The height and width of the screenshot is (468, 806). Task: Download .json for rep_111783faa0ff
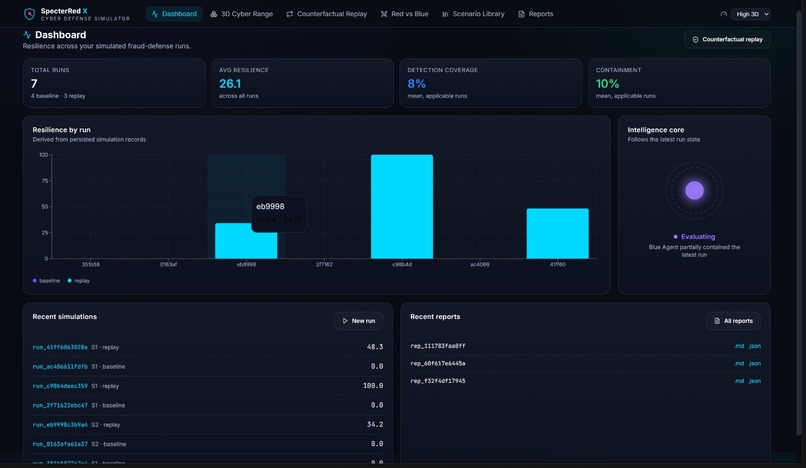(755, 346)
